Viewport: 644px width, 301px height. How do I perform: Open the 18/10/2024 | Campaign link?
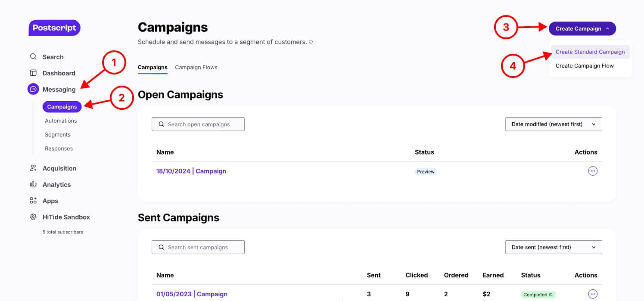point(191,171)
